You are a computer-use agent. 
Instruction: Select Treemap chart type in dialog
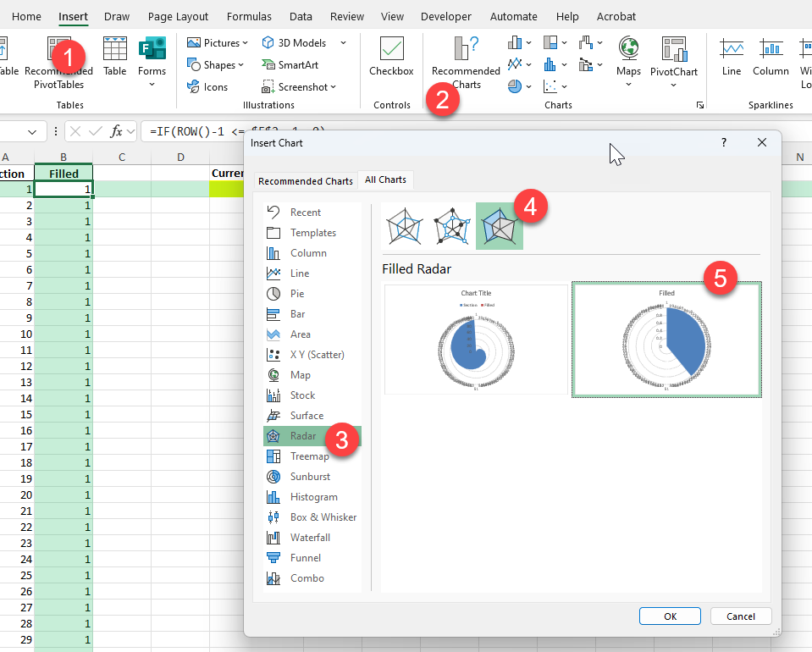point(312,456)
